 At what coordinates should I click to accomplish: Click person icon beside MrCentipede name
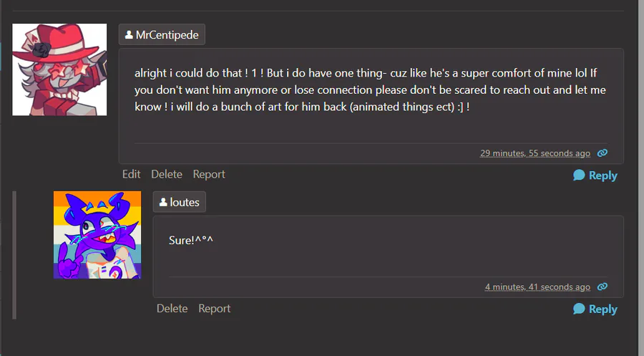tap(129, 34)
